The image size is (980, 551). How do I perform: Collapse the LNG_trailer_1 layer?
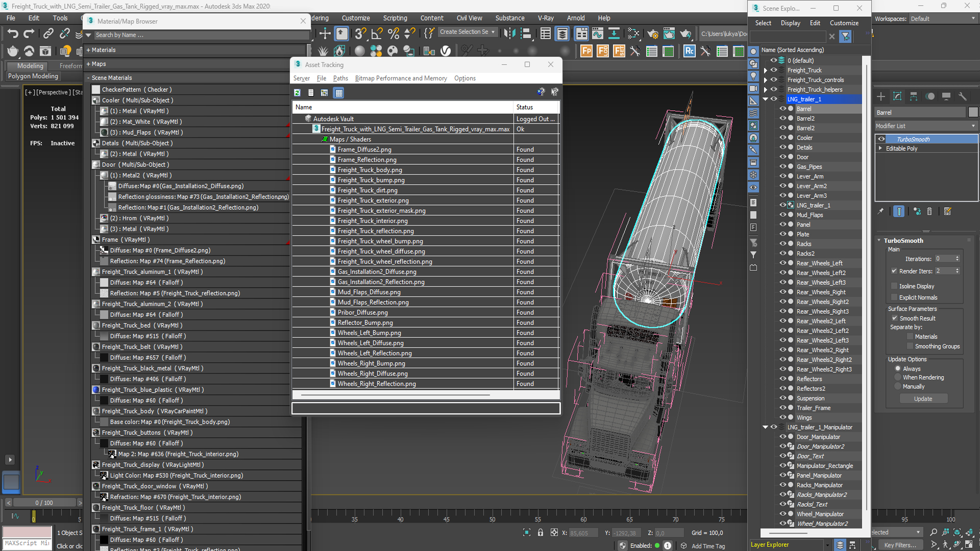pyautogui.click(x=765, y=99)
